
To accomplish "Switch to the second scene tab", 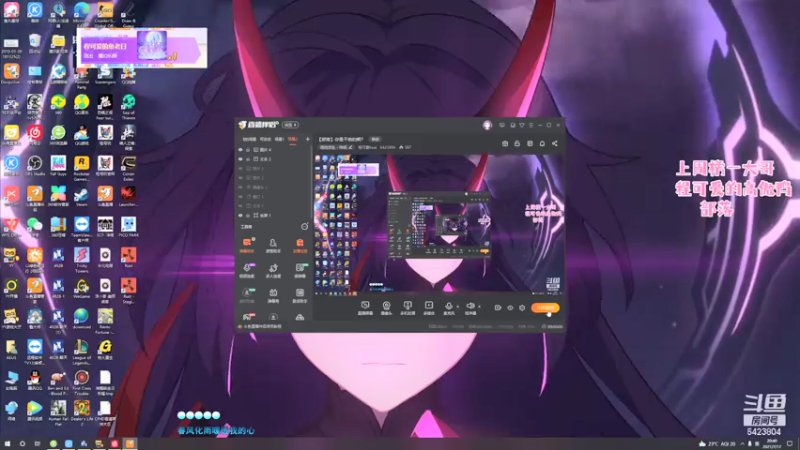I will click(x=265, y=139).
